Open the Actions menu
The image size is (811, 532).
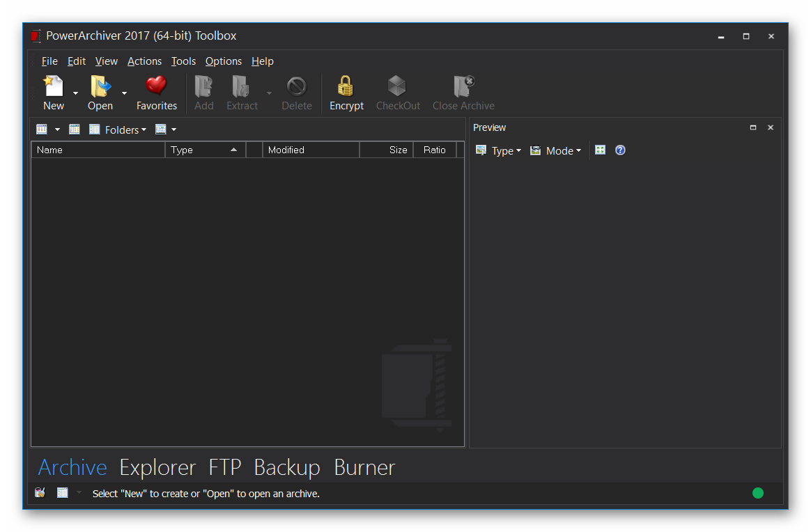pos(144,61)
